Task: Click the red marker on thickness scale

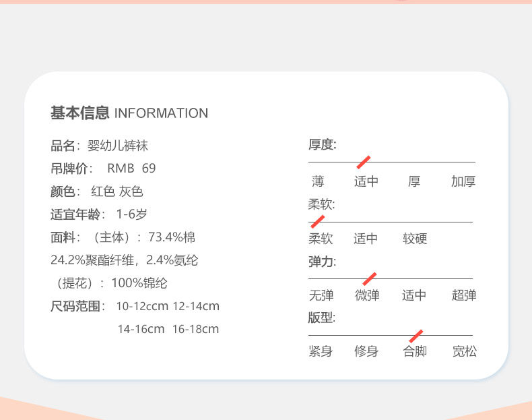Action: click(364, 162)
